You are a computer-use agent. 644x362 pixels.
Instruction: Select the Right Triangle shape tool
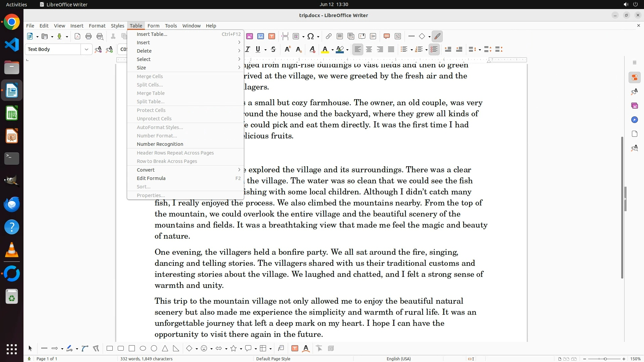pos(176,348)
